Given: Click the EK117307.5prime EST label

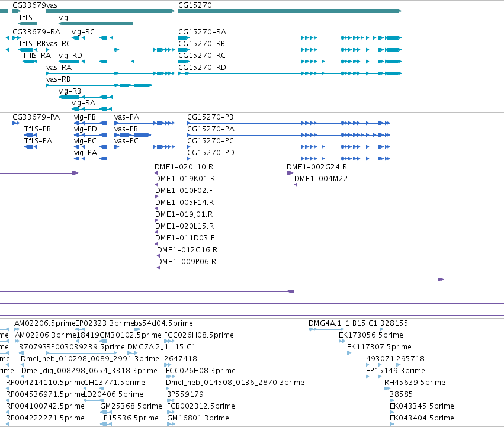Looking at the screenshot, I should click(x=379, y=347).
